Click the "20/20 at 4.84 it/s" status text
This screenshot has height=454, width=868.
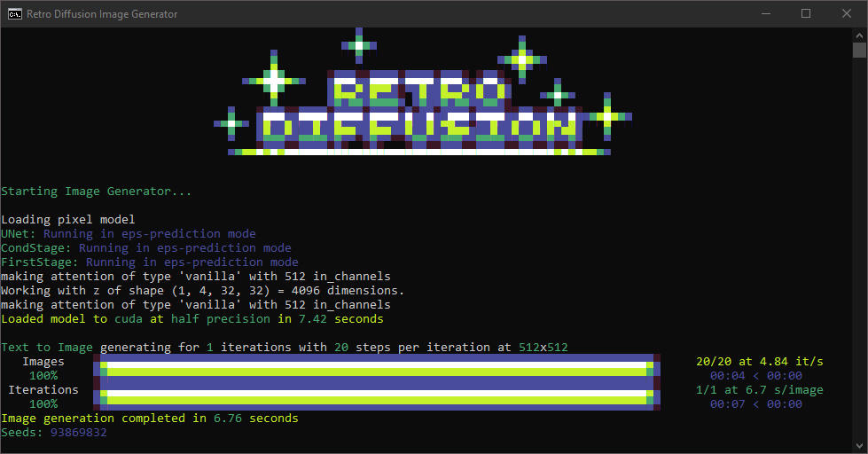(x=759, y=362)
